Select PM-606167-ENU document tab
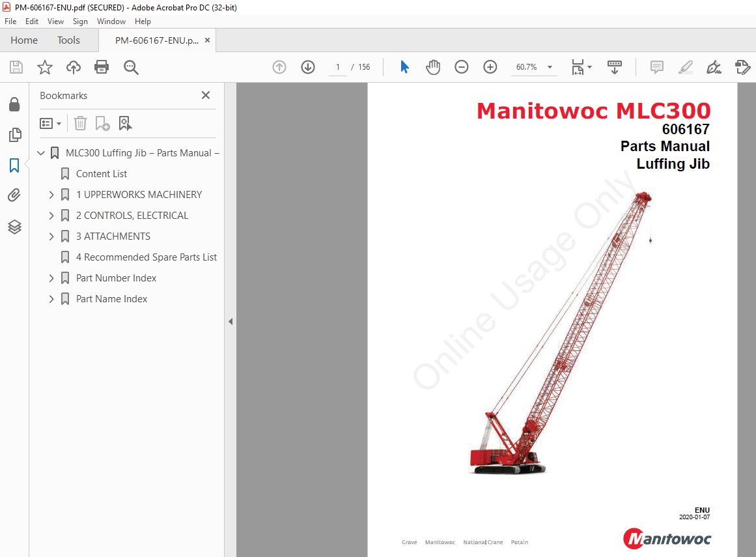This screenshot has height=557, width=756. [157, 40]
